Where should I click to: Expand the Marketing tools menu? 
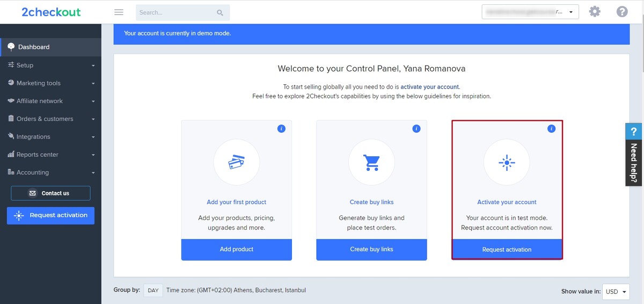pyautogui.click(x=50, y=83)
